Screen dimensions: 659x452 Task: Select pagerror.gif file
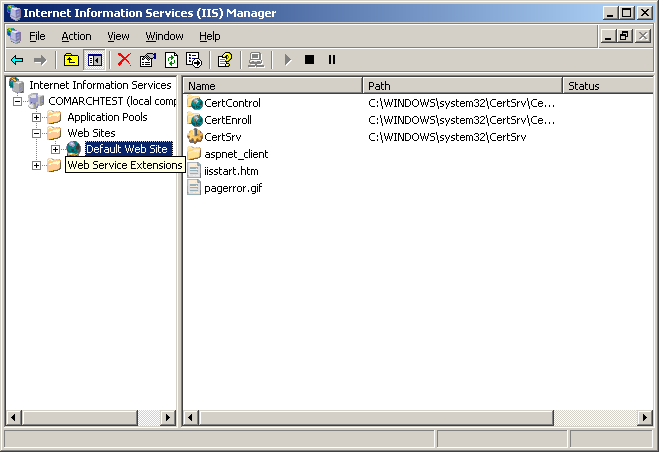pyautogui.click(x=233, y=188)
